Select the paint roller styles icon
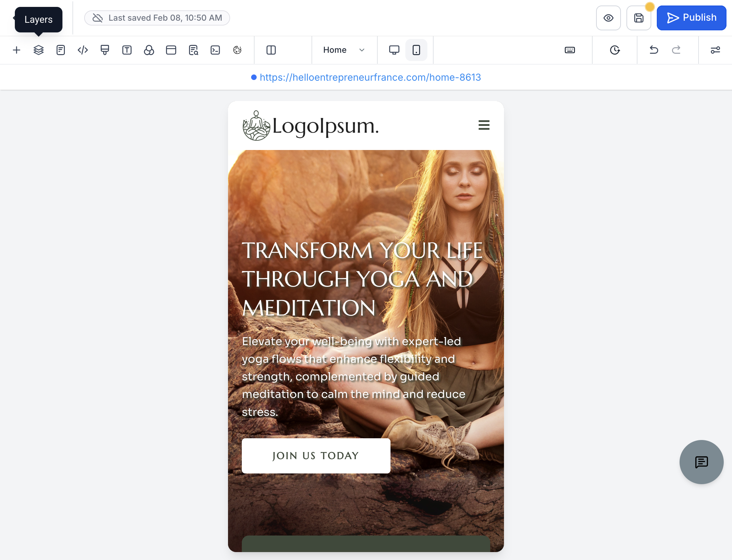732x560 pixels. click(x=105, y=50)
